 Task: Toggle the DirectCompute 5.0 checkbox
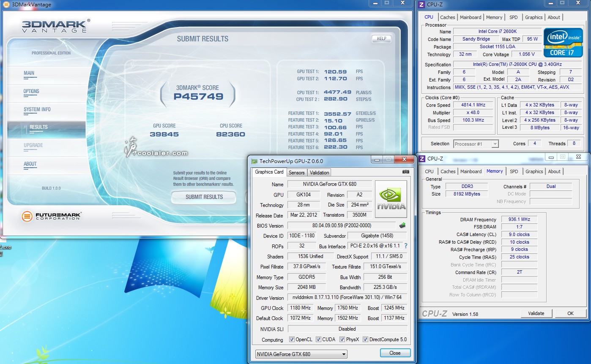click(x=366, y=340)
